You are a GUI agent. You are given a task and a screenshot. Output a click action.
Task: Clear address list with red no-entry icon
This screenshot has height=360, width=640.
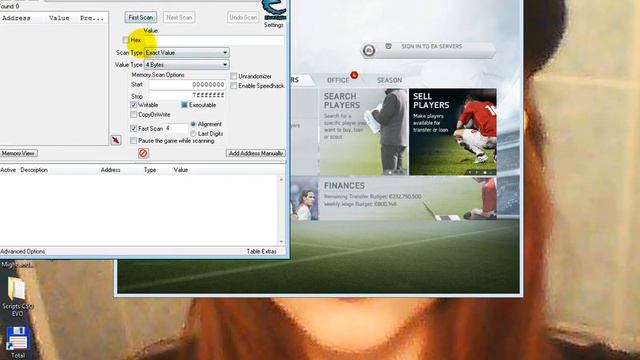pos(143,153)
